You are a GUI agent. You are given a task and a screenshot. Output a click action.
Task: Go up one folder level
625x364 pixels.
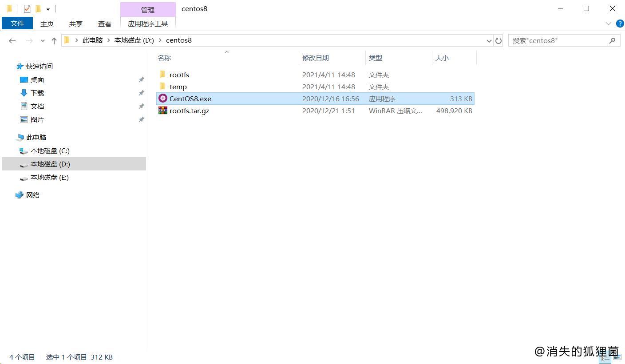click(x=54, y=40)
